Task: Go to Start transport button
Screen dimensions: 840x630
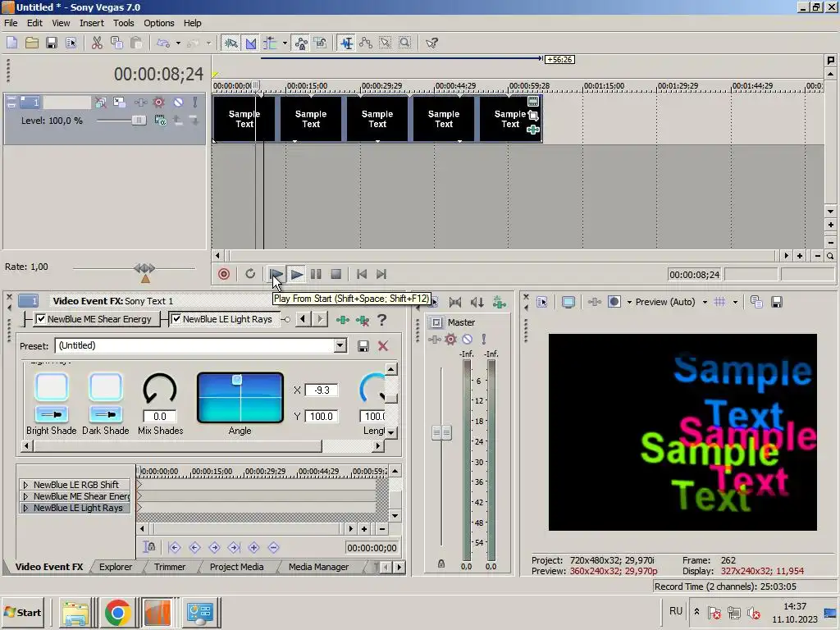Action: click(x=362, y=274)
